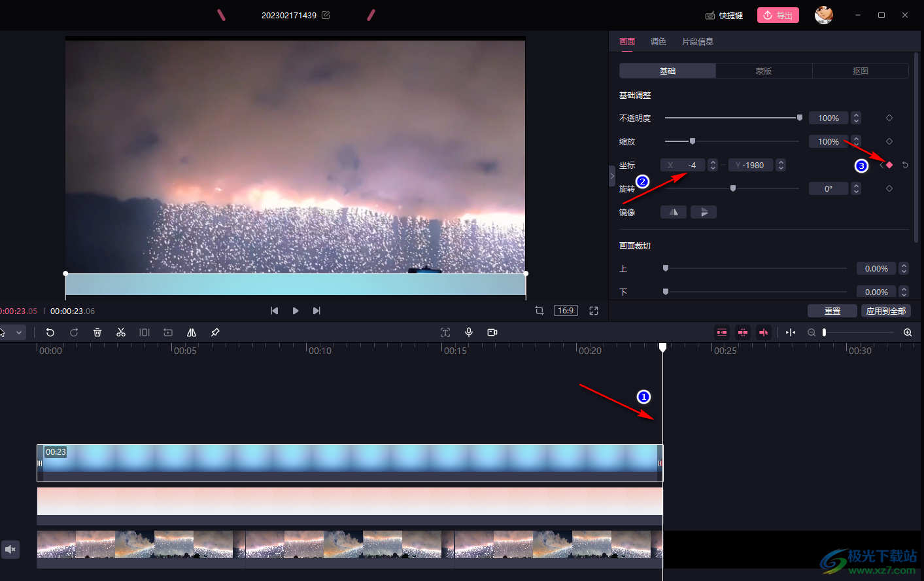
Task: Click the opacity value stepper arrows
Action: click(x=856, y=118)
